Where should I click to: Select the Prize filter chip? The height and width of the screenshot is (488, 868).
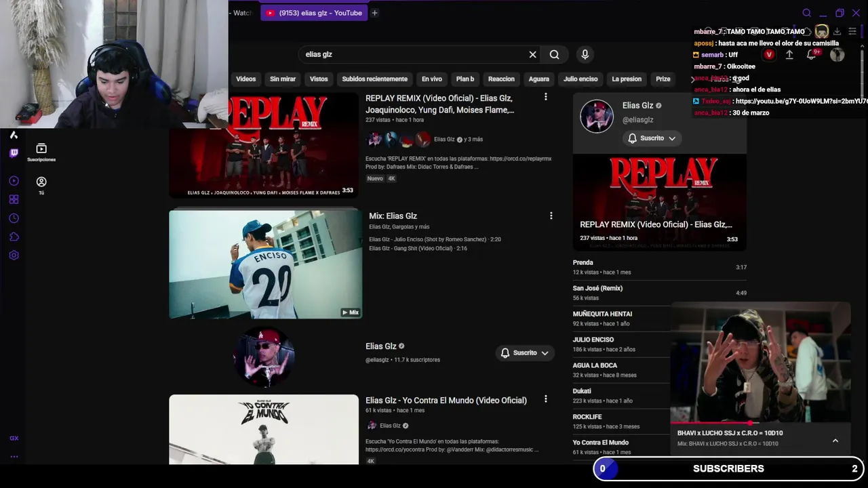[663, 79]
